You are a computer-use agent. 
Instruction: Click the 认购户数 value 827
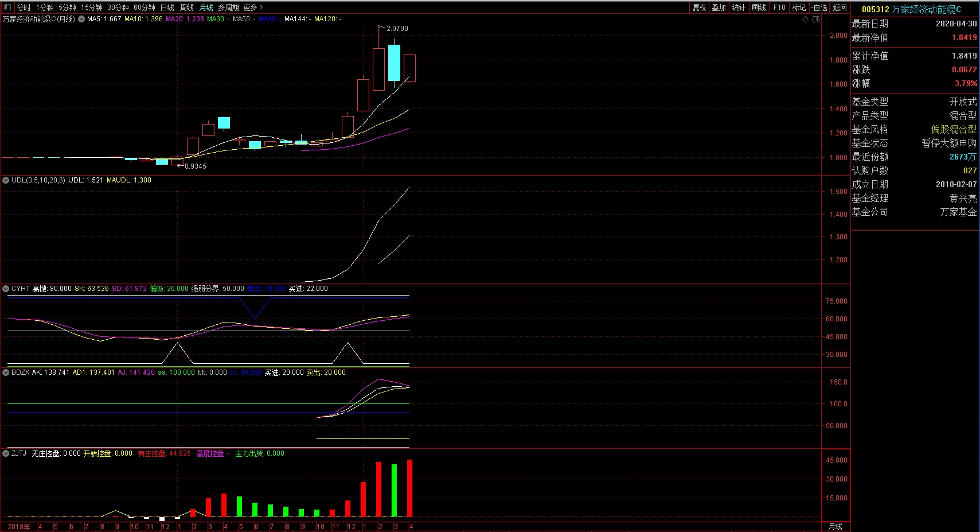[x=970, y=170]
